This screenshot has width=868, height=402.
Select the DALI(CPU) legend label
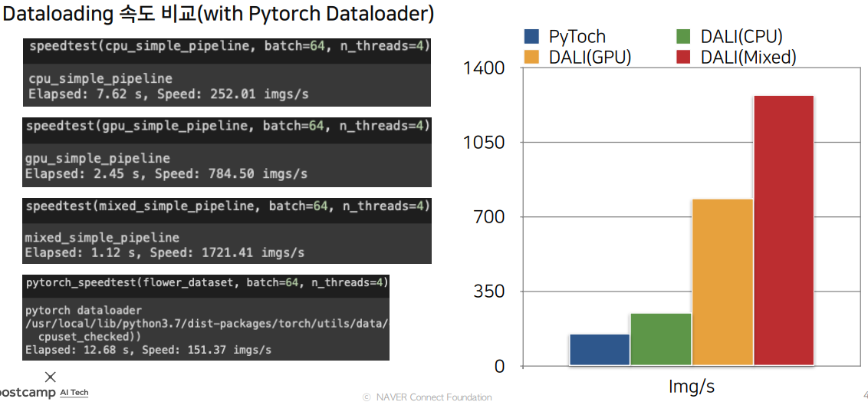click(741, 37)
